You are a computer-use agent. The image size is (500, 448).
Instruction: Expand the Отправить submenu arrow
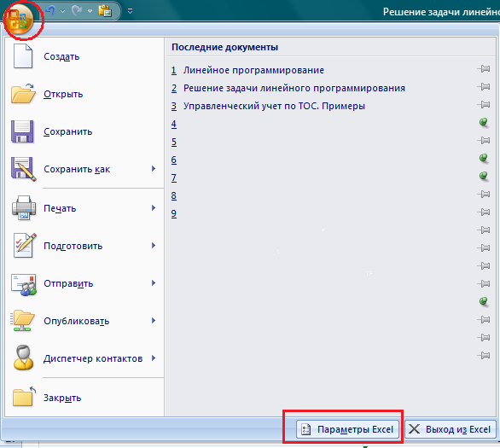tap(154, 283)
